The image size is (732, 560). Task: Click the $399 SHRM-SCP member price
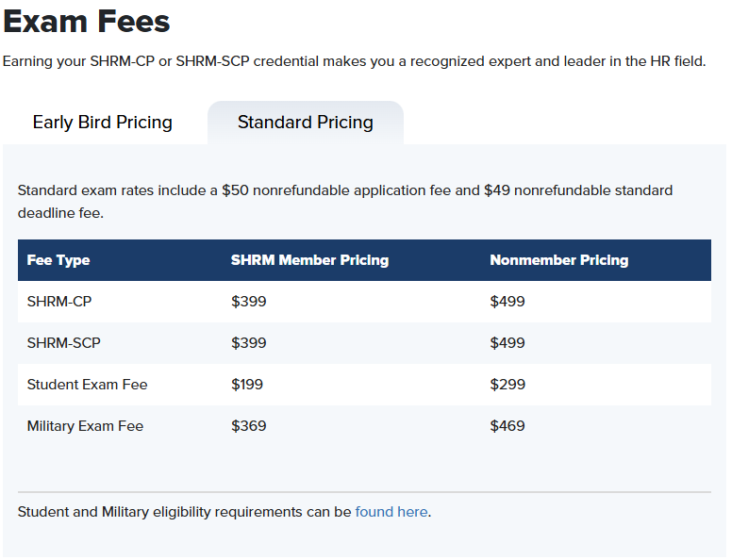(x=248, y=343)
